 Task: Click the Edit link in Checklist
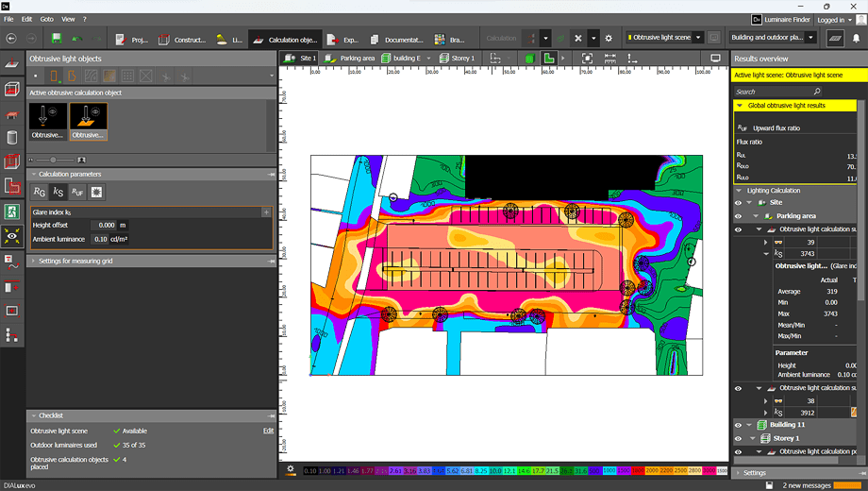pyautogui.click(x=268, y=431)
